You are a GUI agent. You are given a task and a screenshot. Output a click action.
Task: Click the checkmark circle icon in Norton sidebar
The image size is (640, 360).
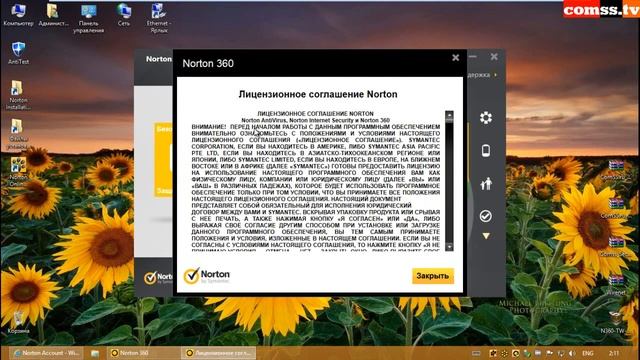(486, 216)
